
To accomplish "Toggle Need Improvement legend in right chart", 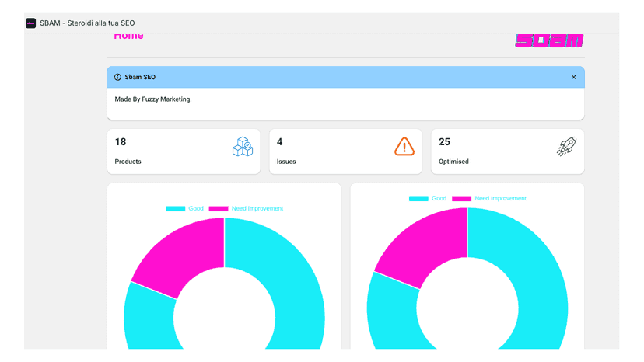I will tap(488, 198).
